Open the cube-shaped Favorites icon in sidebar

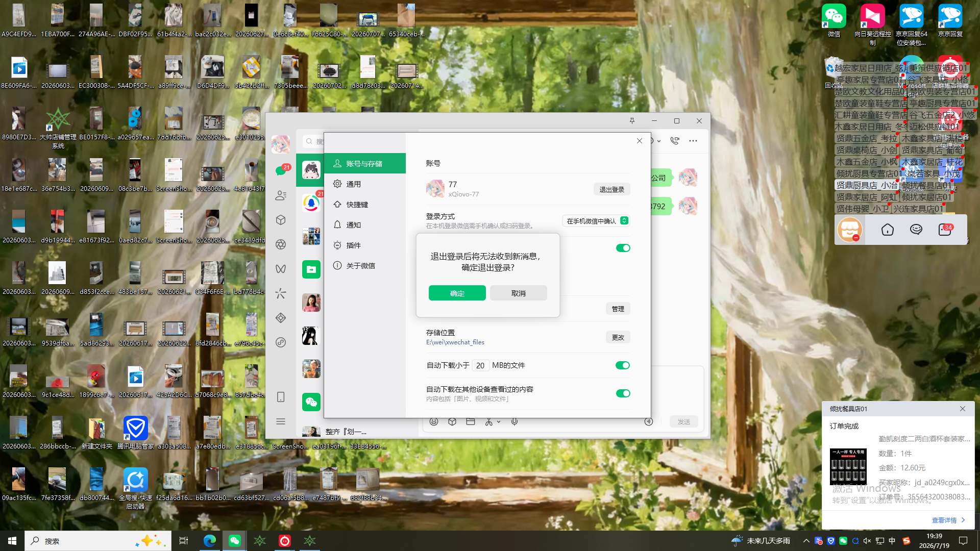tap(281, 220)
